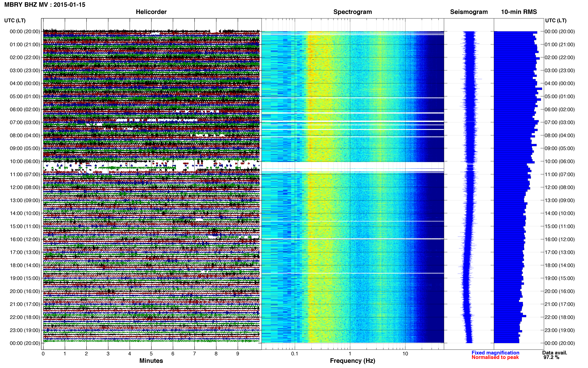The width and height of the screenshot is (588, 368).
Task: Click RMS axis label '18:00 (14:00)'
Action: (x=560, y=265)
